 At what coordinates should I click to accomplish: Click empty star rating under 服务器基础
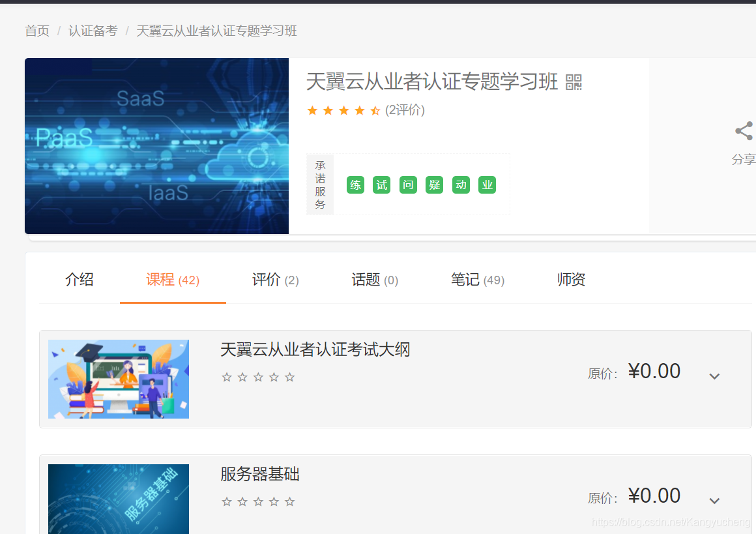[258, 501]
